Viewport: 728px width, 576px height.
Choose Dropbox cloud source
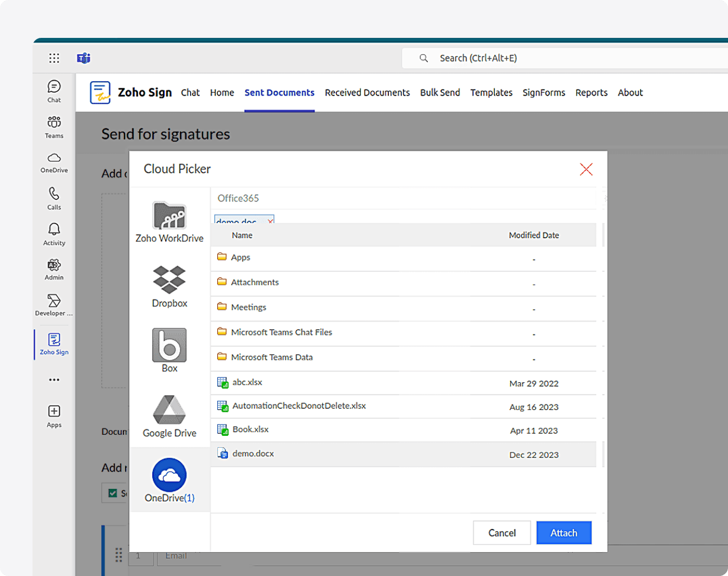[x=170, y=287]
